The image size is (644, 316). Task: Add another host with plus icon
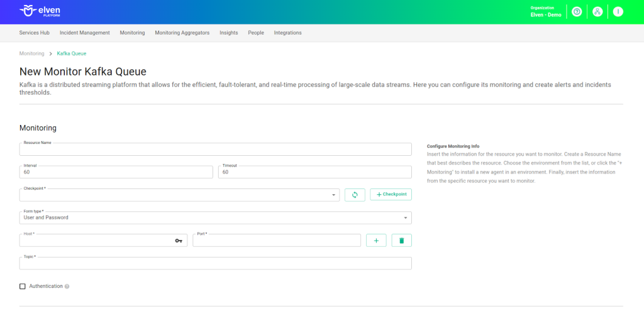click(376, 241)
